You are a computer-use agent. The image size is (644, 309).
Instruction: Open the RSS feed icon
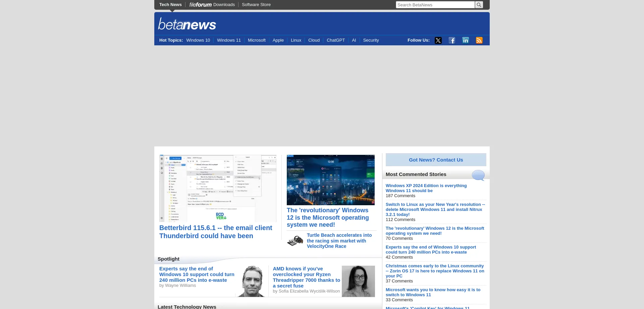pyautogui.click(x=479, y=40)
